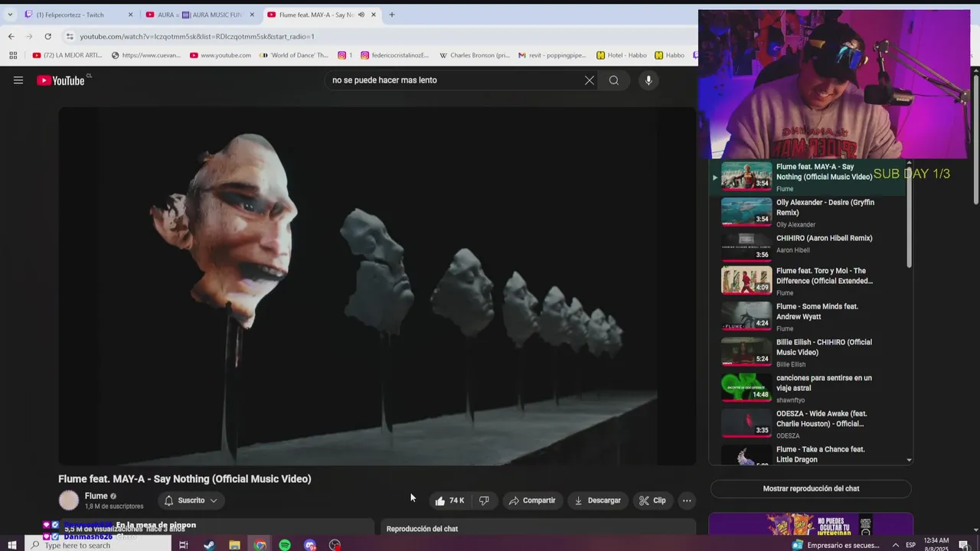Close the AURA MUSIC tab
This screenshot has height=551, width=980.
(x=252, y=15)
